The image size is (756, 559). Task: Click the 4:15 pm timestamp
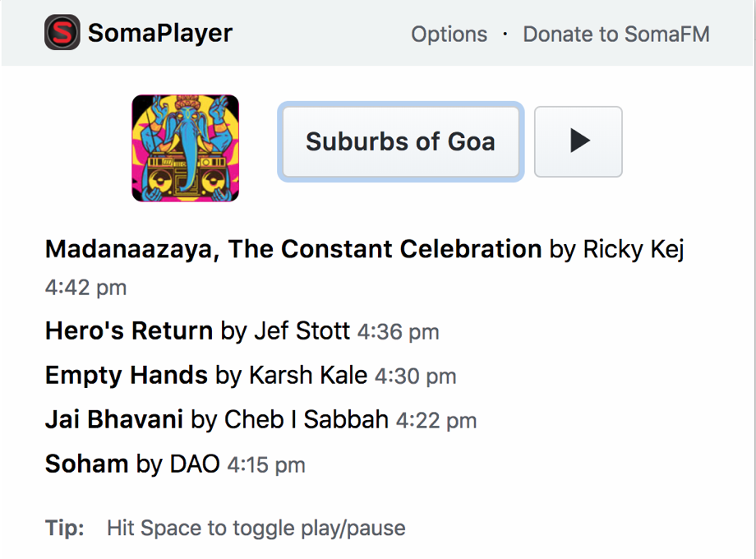tap(266, 464)
